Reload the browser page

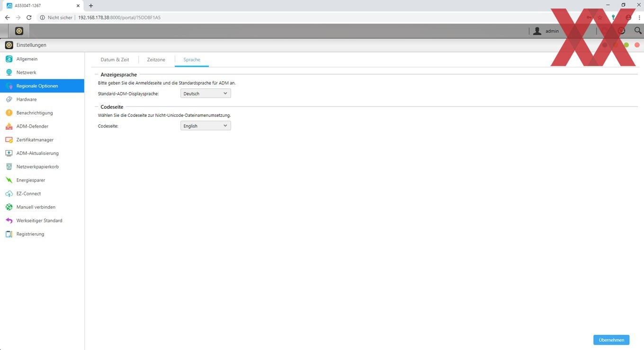tap(29, 17)
